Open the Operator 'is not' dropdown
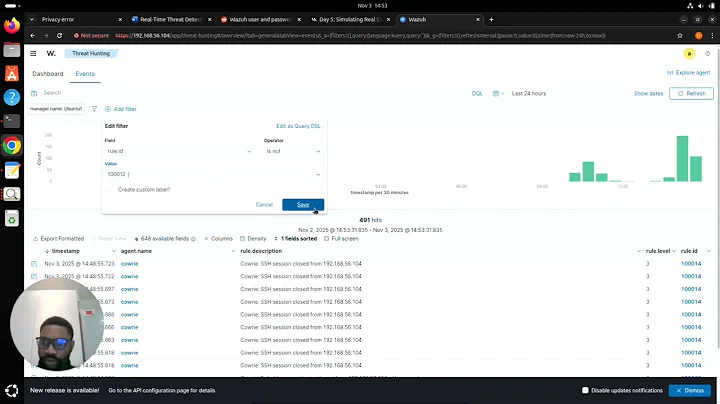The image size is (720, 404). point(293,152)
